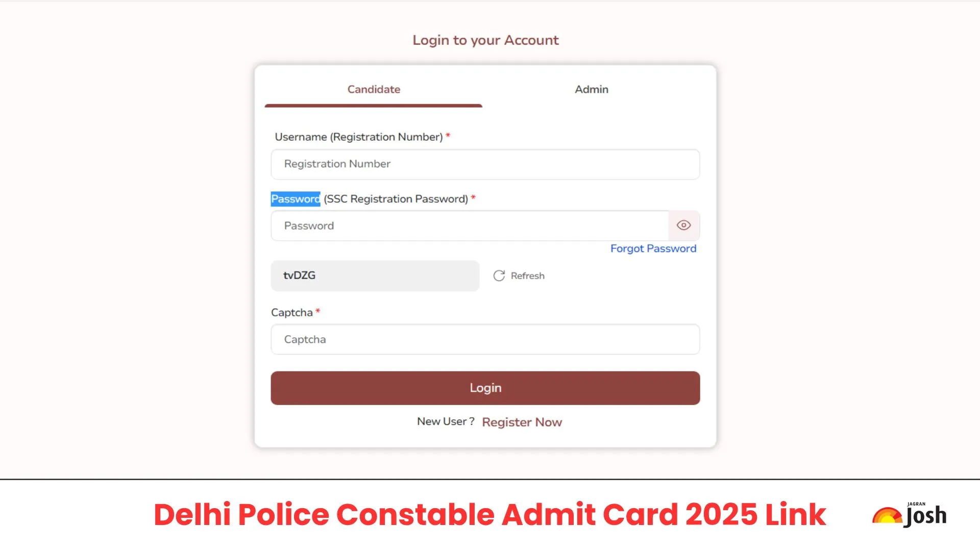The width and height of the screenshot is (980, 551).
Task: Click the "(SSC Registration Password)" label text
Action: click(396, 199)
